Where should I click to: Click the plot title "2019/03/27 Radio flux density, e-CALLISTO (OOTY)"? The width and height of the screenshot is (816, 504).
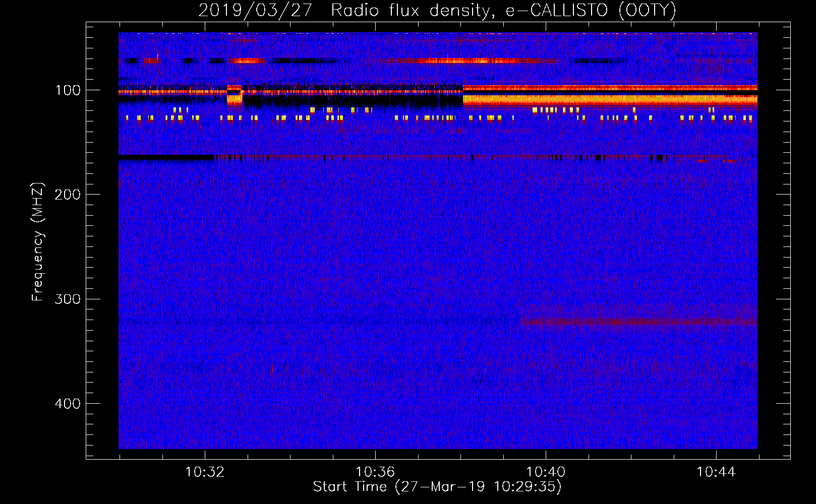(x=437, y=10)
